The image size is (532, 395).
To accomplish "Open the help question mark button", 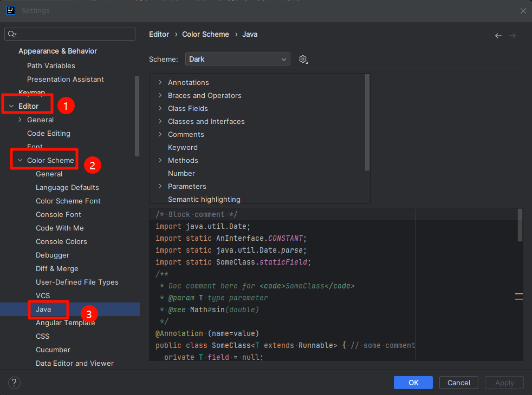I will pyautogui.click(x=14, y=383).
